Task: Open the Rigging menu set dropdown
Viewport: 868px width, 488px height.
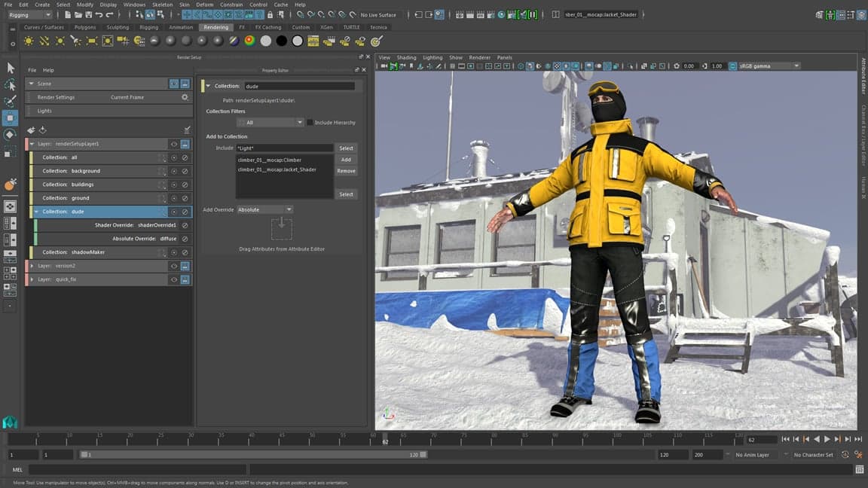Action: pos(29,15)
